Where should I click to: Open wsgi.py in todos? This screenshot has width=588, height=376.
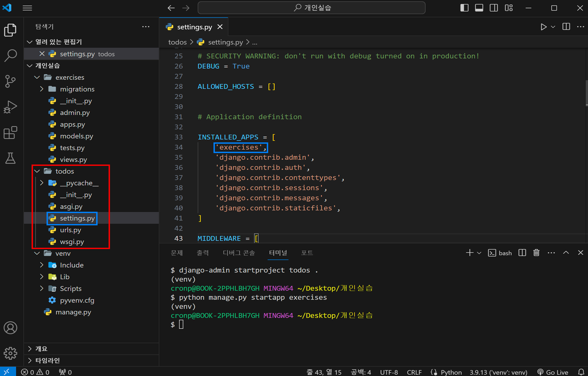tap(92, 242)
